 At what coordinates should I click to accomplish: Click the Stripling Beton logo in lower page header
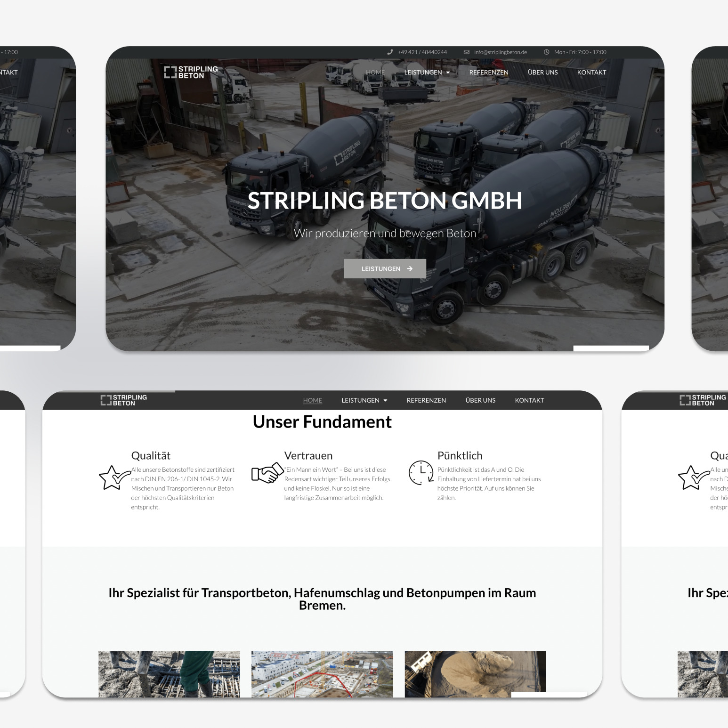click(124, 400)
